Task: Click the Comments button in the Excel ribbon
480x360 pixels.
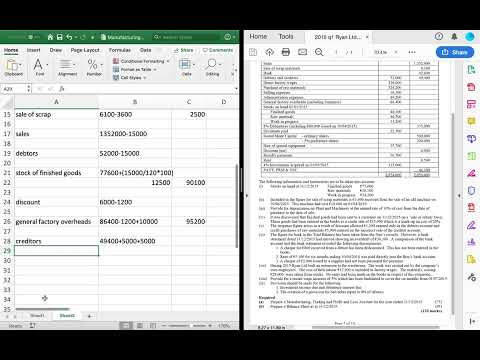Action: pyautogui.click(x=218, y=50)
